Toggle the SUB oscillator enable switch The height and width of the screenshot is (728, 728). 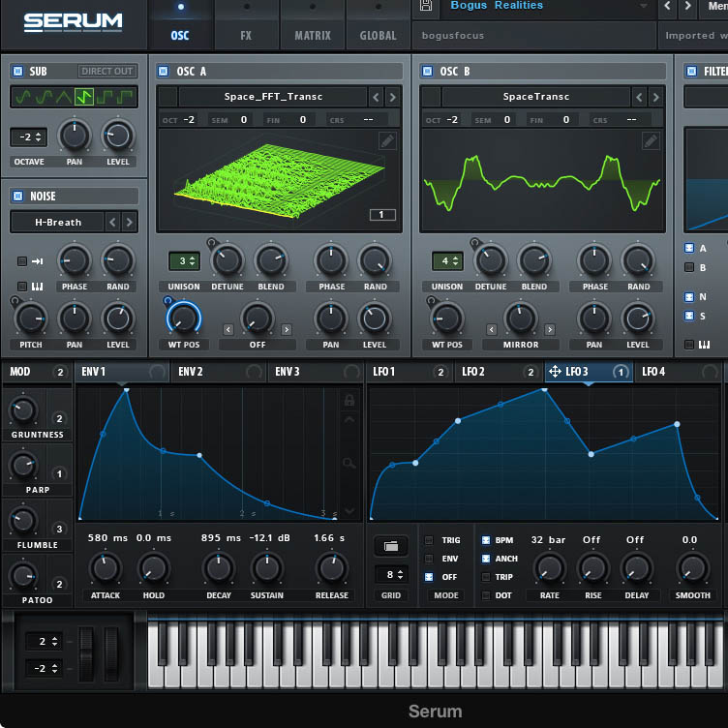pyautogui.click(x=17, y=71)
